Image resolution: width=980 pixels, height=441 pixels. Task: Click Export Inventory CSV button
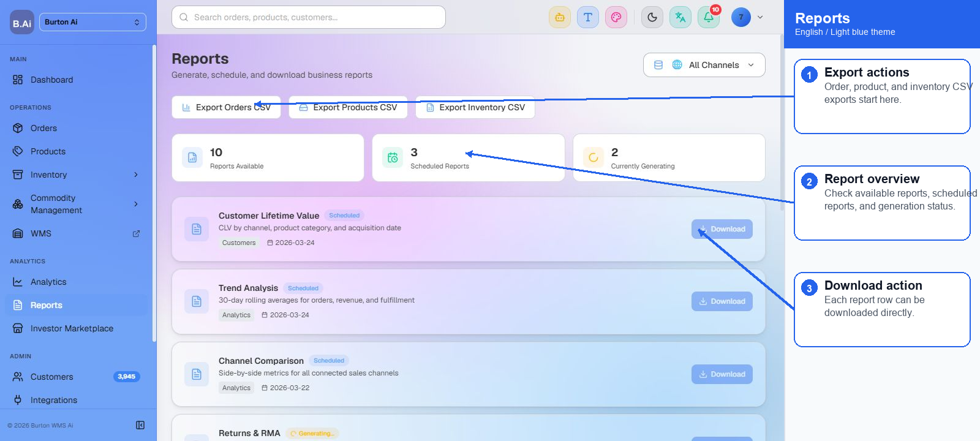coord(475,107)
